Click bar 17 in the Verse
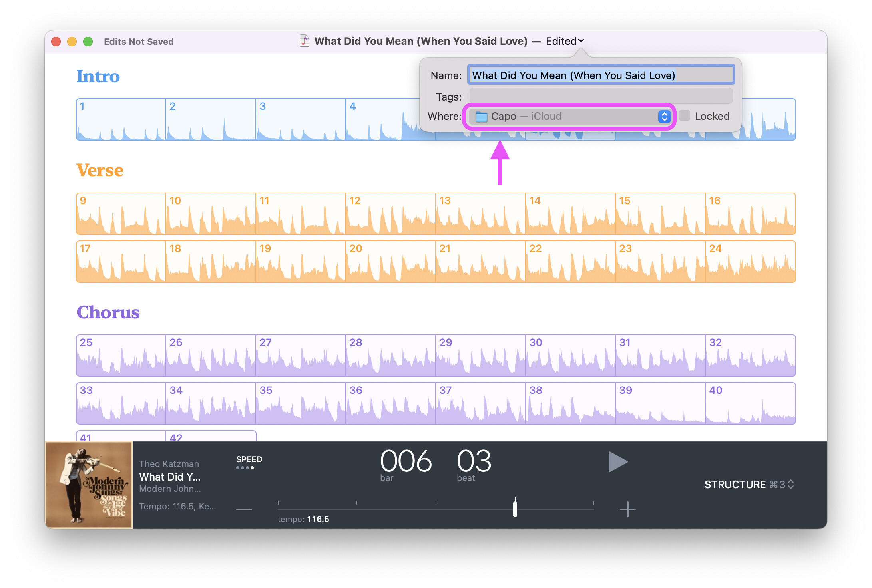 coord(121,262)
